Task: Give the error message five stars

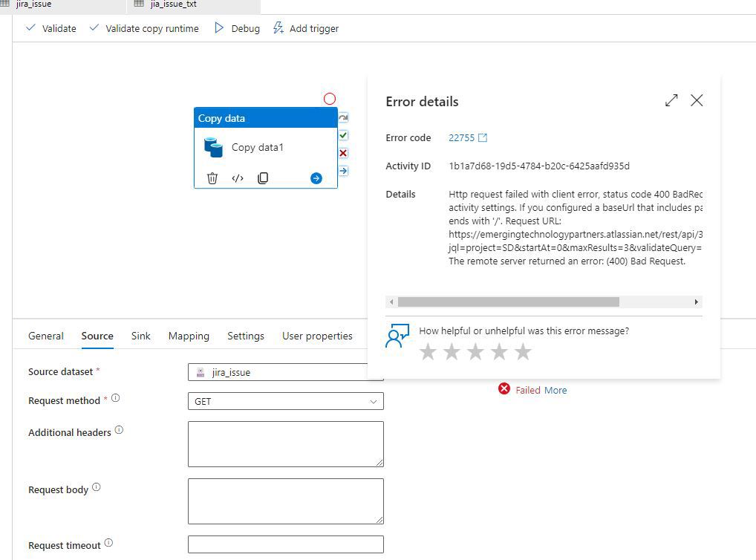Action: (x=524, y=351)
